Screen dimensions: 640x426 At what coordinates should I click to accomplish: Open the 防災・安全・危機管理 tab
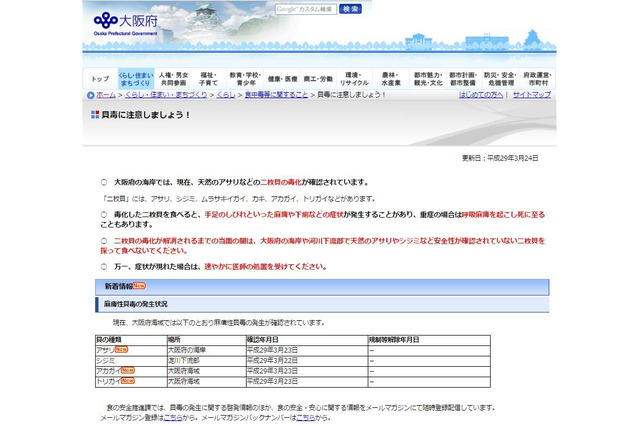500,79
